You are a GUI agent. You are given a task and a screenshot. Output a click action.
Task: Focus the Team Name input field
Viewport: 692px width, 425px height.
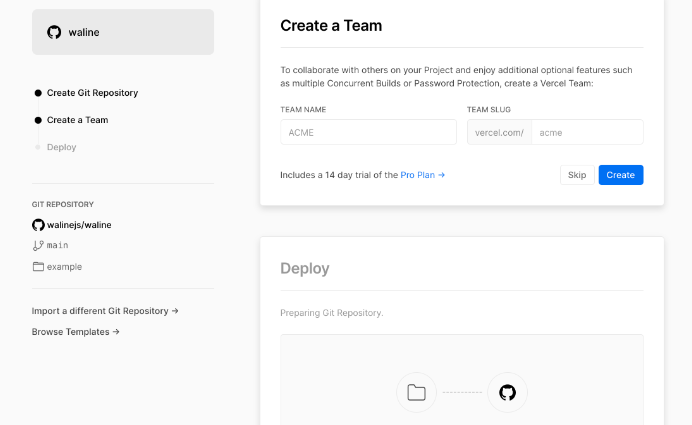368,132
